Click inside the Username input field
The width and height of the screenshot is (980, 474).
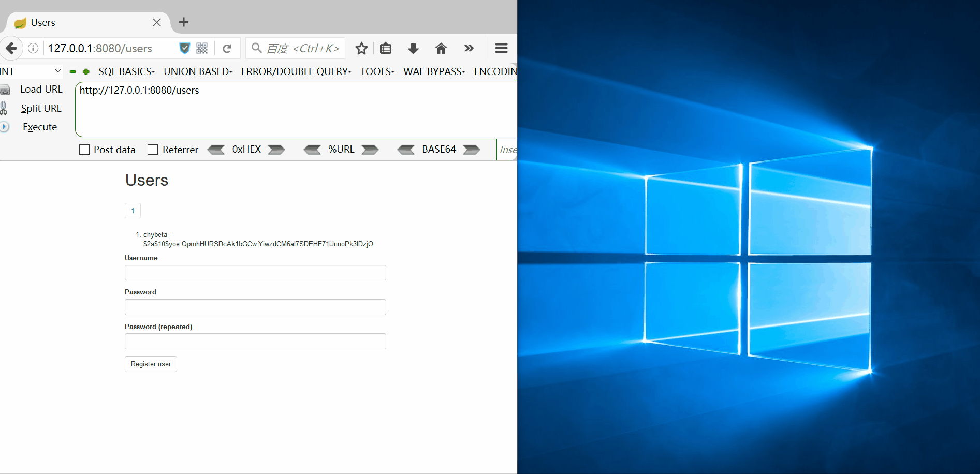click(x=255, y=273)
